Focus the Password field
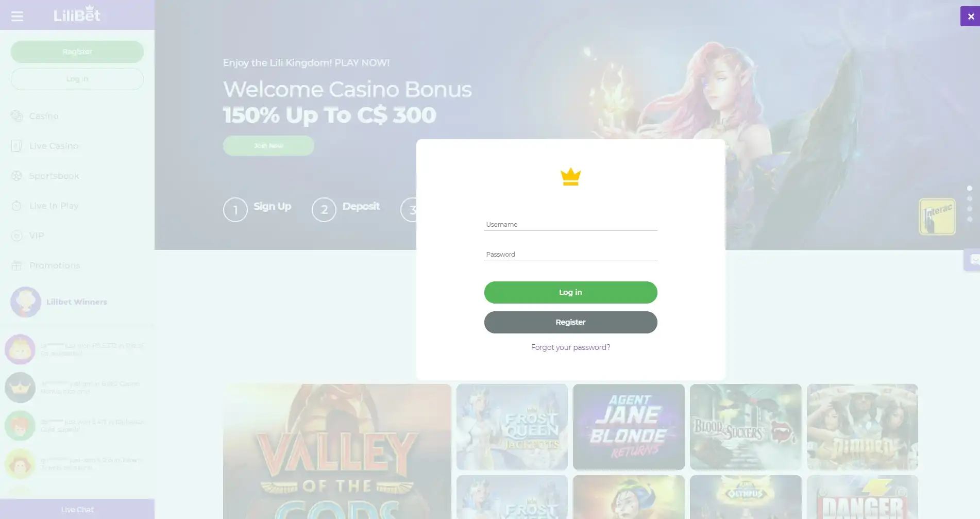The image size is (980, 519). tap(570, 254)
